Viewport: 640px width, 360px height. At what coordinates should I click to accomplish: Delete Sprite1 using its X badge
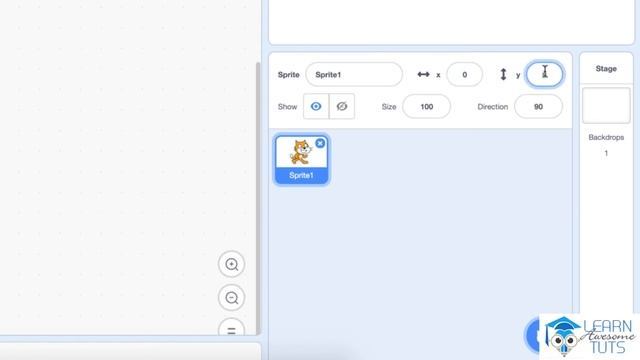[320, 143]
